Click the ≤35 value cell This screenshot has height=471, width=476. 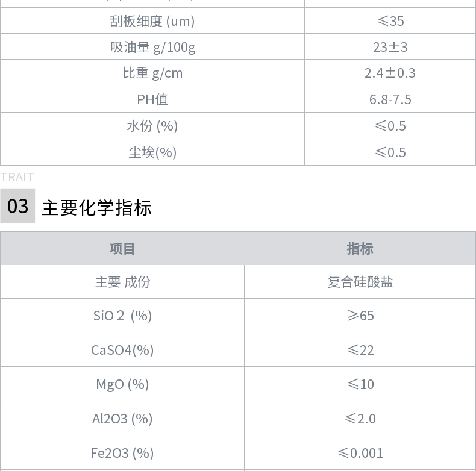(x=390, y=21)
